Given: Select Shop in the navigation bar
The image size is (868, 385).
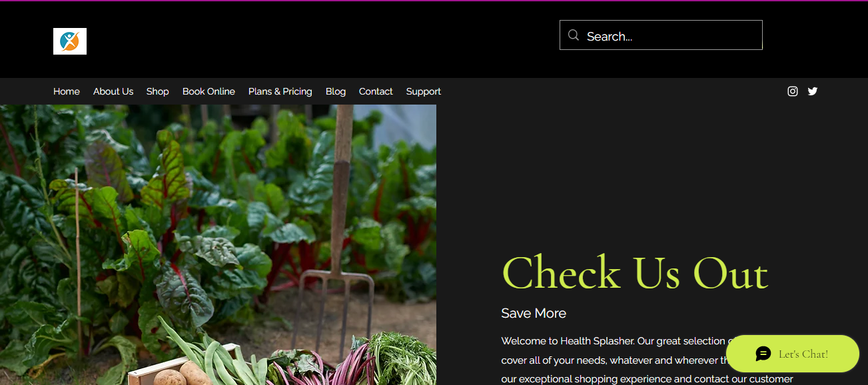Looking at the screenshot, I should click(x=158, y=91).
